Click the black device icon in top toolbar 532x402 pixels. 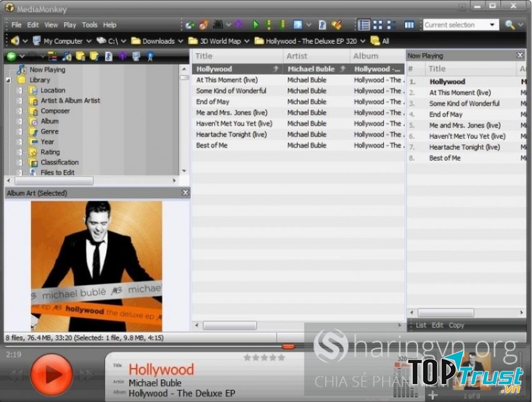(x=218, y=25)
